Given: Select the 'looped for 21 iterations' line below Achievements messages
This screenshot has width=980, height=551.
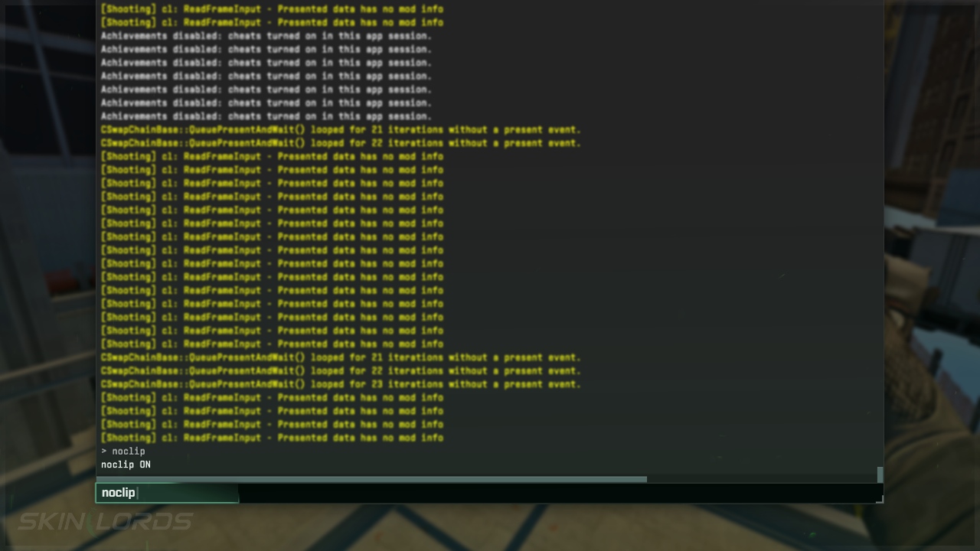Looking at the screenshot, I should (341, 130).
